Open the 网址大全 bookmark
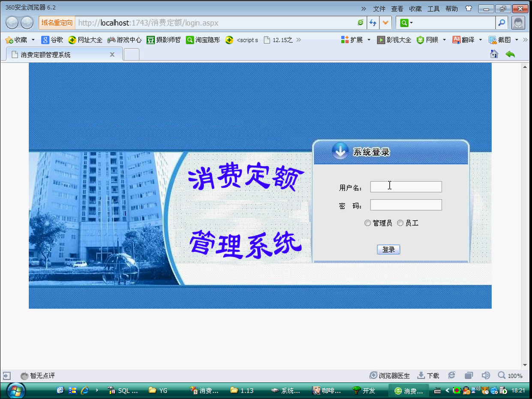 (x=85, y=40)
